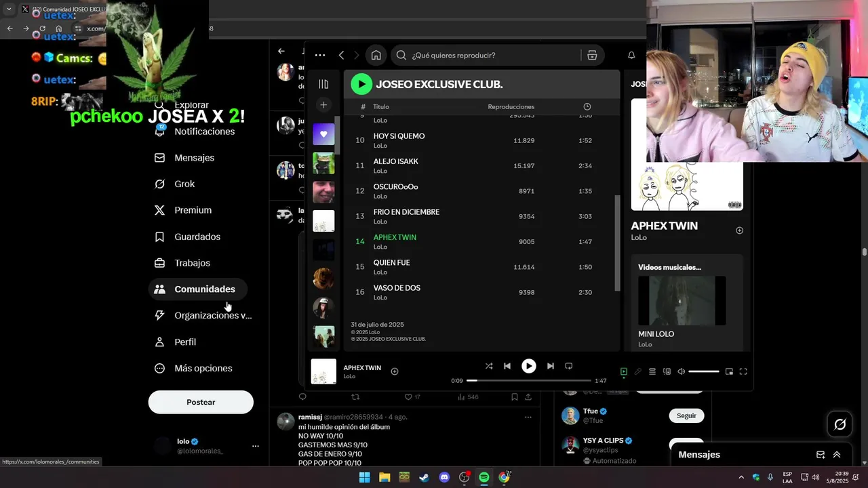Viewport: 868px width, 488px height.
Task: Open Connect to a device
Action: 667,371
